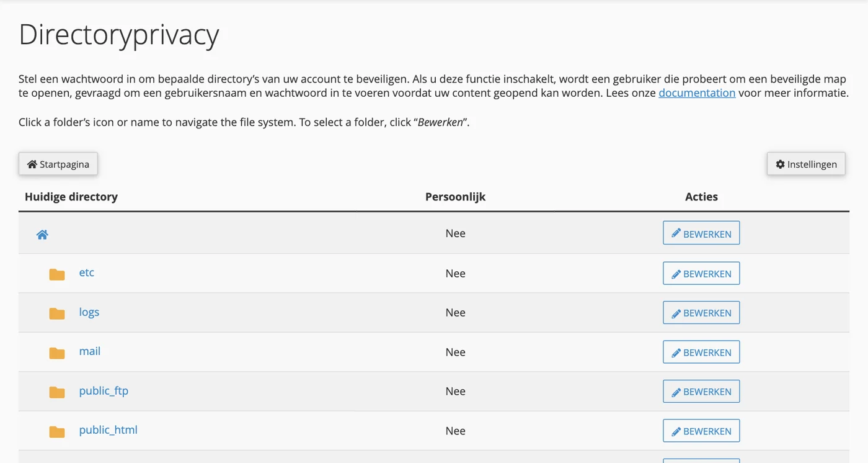Open the logs folder icon
The image size is (868, 463).
[x=57, y=313]
